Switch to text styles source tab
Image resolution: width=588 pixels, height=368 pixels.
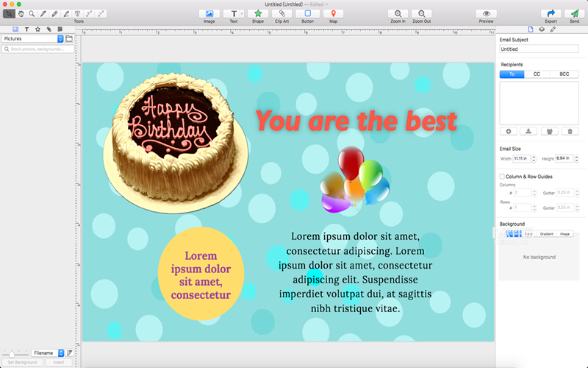point(26,29)
